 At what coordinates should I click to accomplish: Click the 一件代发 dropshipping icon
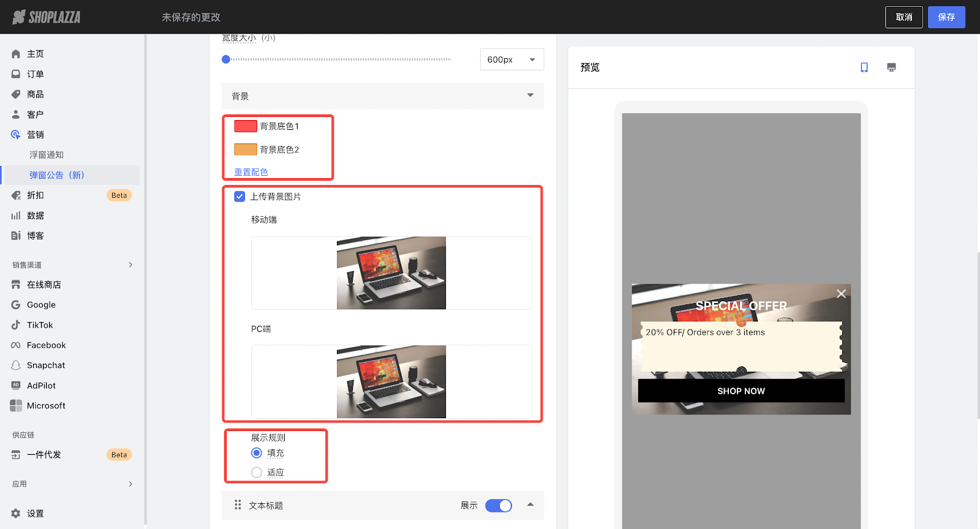(16, 455)
